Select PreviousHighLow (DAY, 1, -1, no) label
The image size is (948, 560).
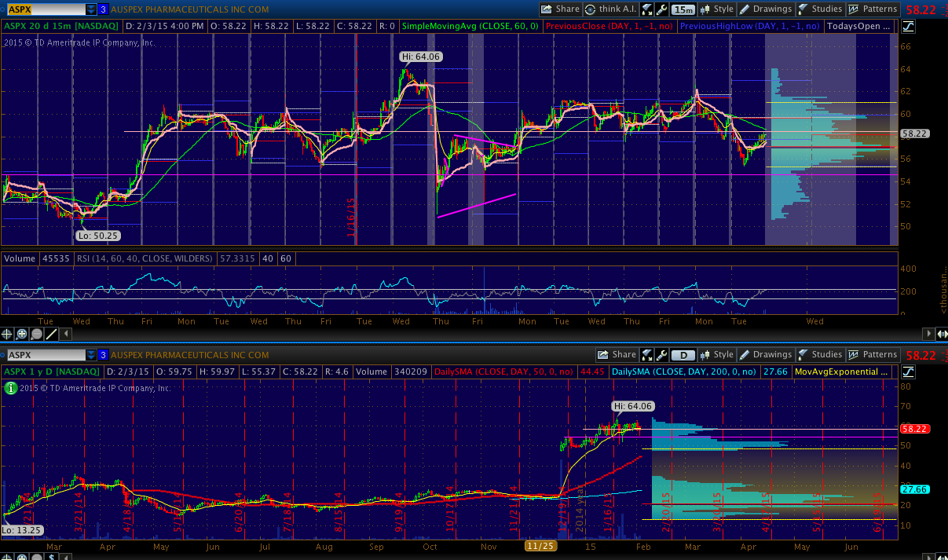750,26
